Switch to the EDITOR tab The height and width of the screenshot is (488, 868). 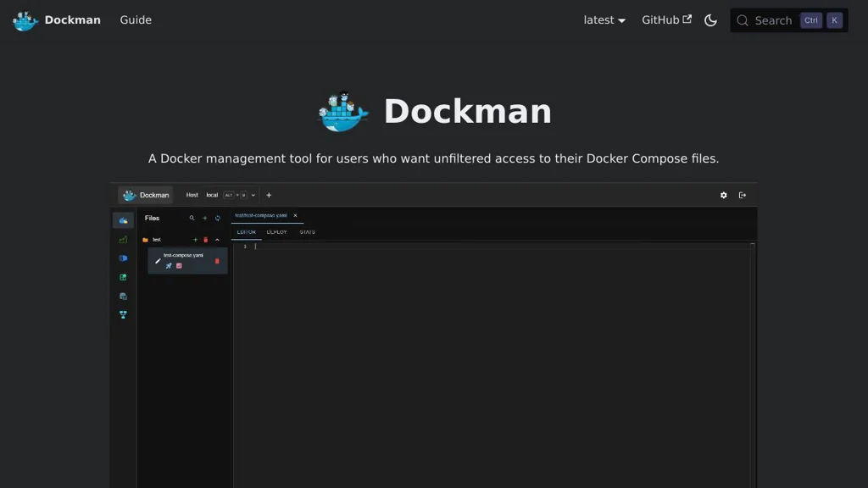tap(247, 232)
